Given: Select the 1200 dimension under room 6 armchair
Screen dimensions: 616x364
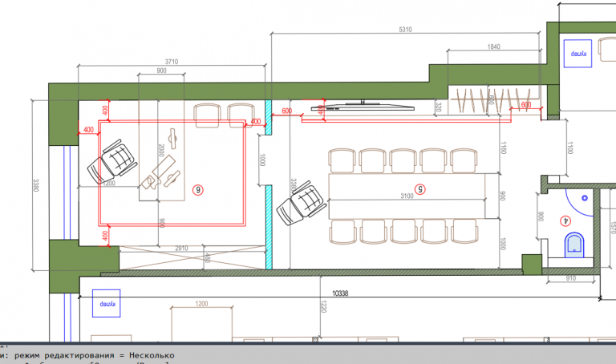Looking at the screenshot, I should [x=109, y=183].
